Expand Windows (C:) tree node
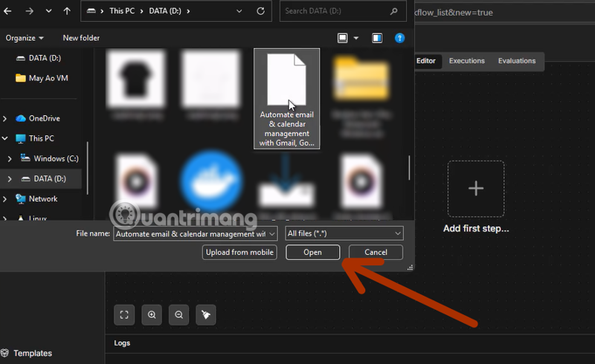The width and height of the screenshot is (595, 364). pyautogui.click(x=10, y=159)
